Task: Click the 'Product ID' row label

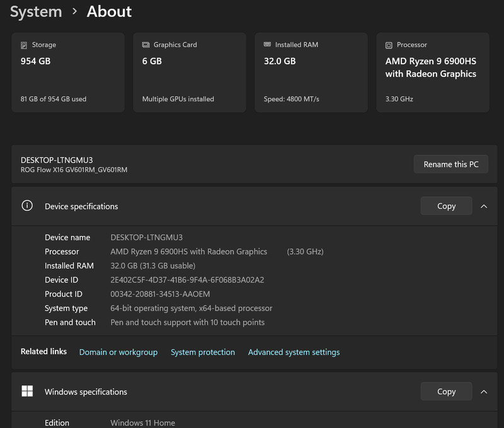Action: pyautogui.click(x=64, y=294)
